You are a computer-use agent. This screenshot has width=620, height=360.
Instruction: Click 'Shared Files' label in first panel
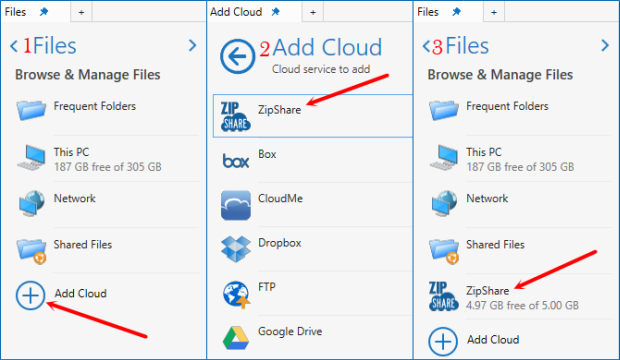pyautogui.click(x=83, y=244)
